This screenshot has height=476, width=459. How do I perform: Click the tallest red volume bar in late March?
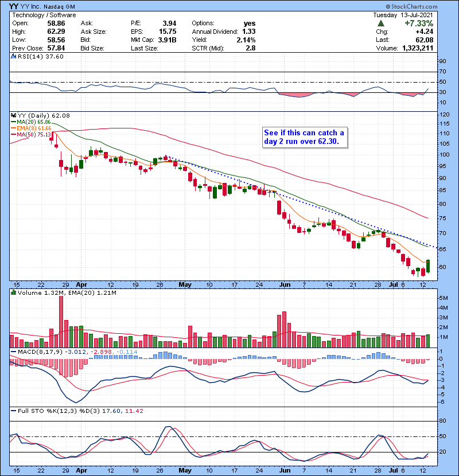(x=61, y=322)
